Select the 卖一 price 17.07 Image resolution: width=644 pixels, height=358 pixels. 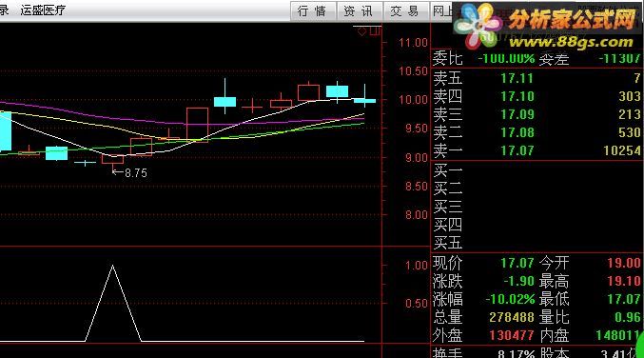517,150
